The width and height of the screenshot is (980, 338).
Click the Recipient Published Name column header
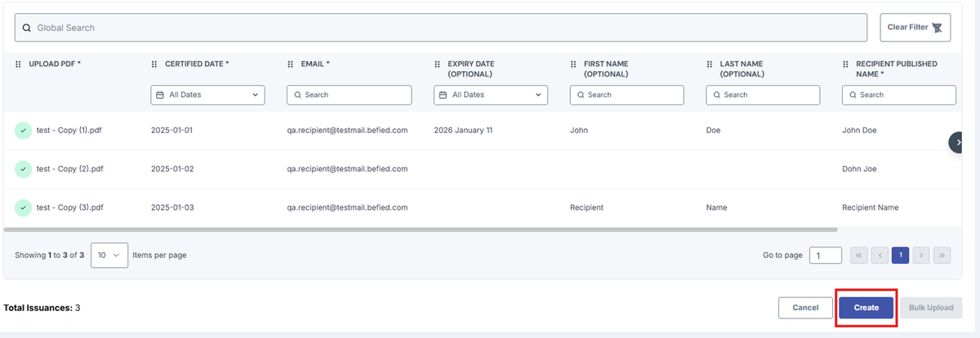pos(897,69)
